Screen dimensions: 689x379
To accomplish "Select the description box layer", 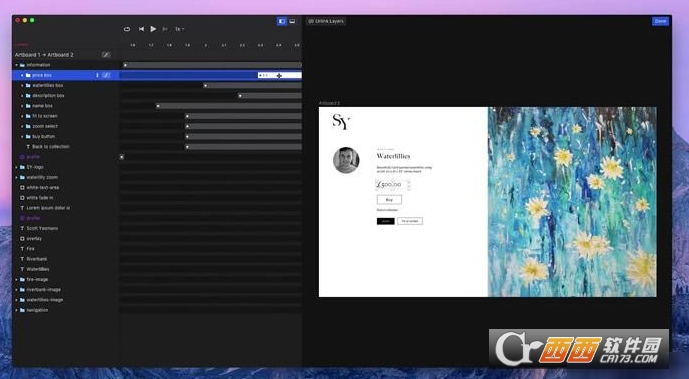I will 48,95.
